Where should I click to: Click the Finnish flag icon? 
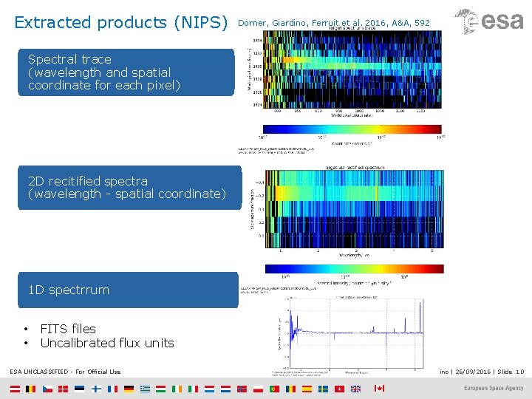point(96,389)
